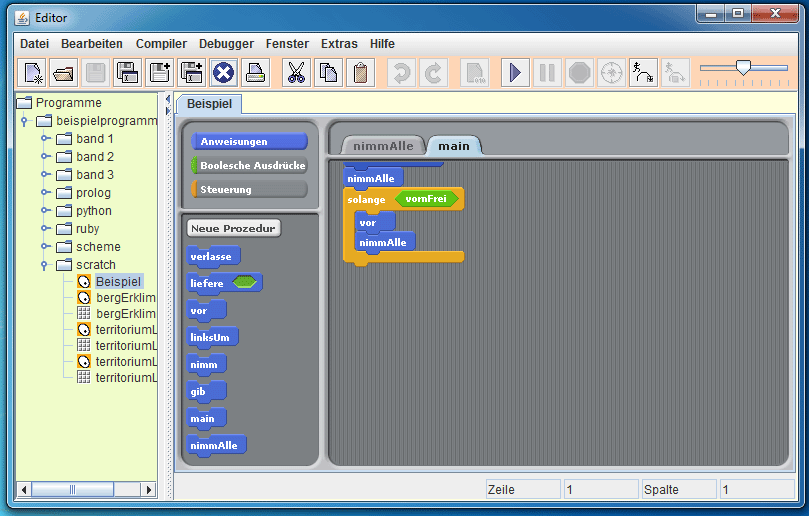Select Beispiel file in the tree
This screenshot has width=809, height=516.
click(x=119, y=283)
